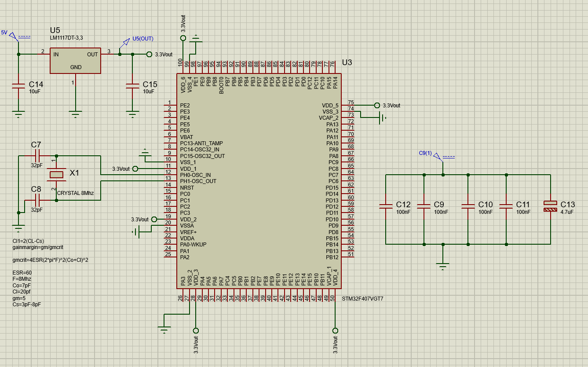Click the 3.3Vout terminal below pin 50

pyautogui.click(x=335, y=330)
